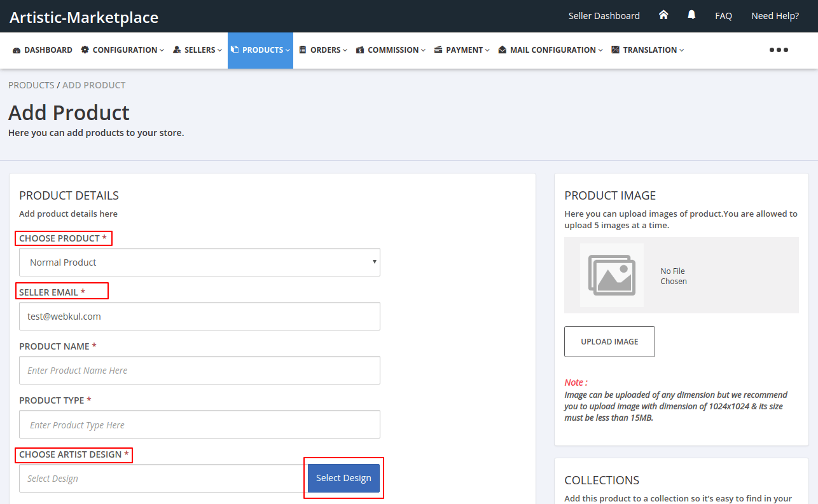This screenshot has width=818, height=504.
Task: Click the Select Design button
Action: [343, 477]
